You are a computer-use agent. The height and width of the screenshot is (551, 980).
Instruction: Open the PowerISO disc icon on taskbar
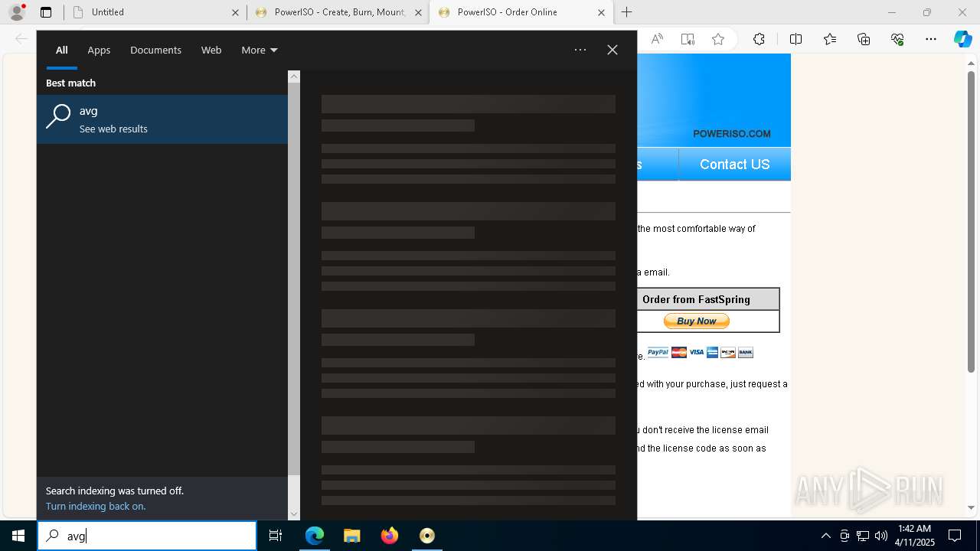tap(427, 536)
